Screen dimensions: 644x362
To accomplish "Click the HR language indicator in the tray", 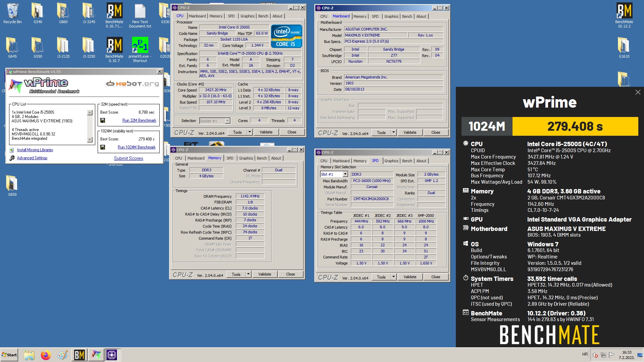I will coord(585,354).
